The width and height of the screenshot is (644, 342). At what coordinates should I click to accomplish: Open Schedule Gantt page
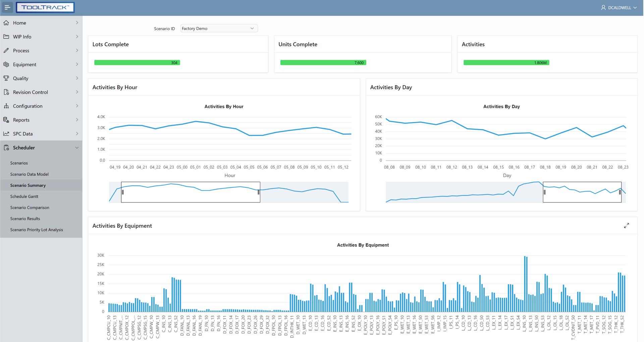[24, 196]
